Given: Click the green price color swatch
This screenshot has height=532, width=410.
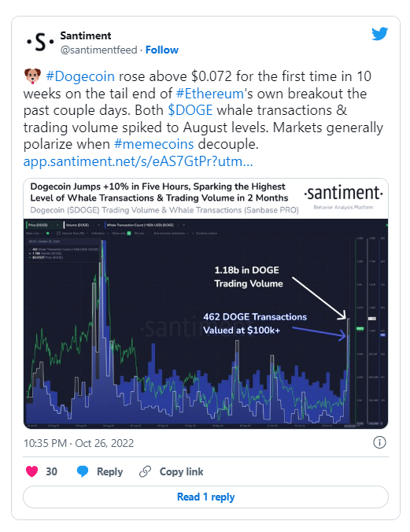Looking at the screenshot, I should tap(47, 234).
